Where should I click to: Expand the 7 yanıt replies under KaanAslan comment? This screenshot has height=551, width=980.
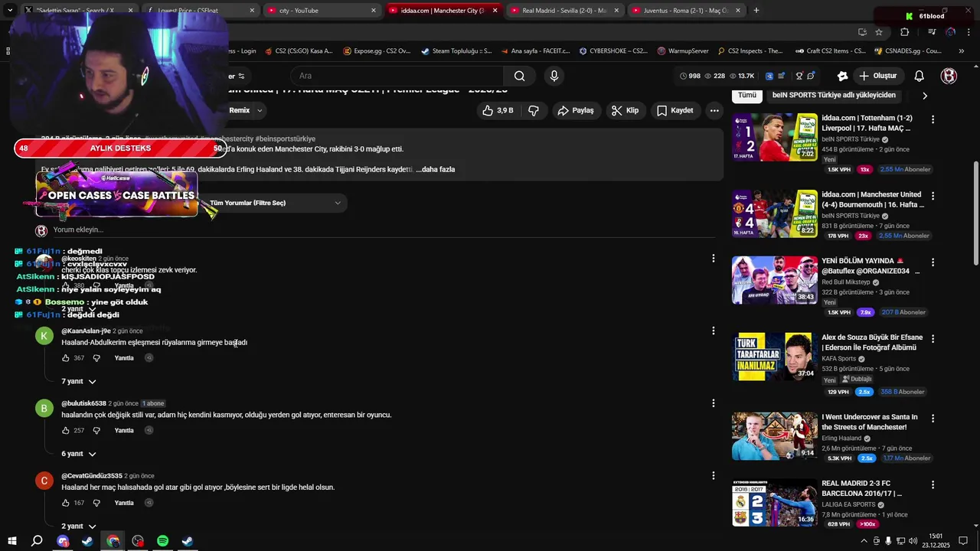(x=79, y=381)
